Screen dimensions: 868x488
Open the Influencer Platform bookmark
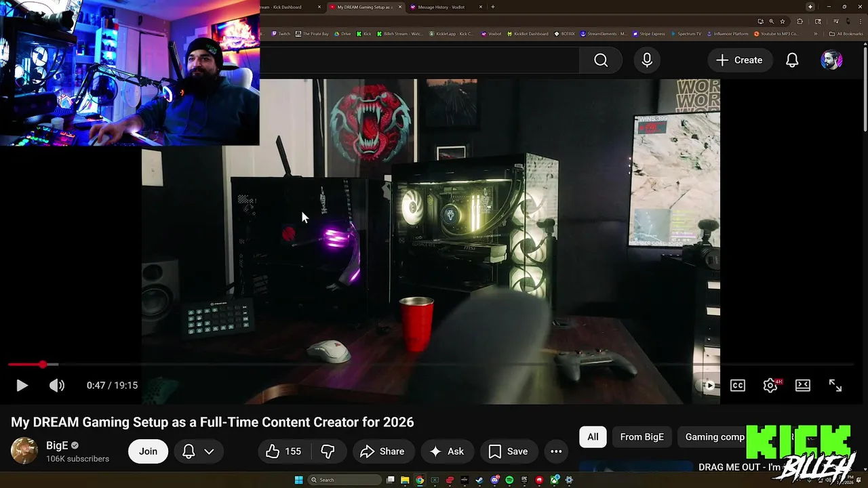[728, 34]
